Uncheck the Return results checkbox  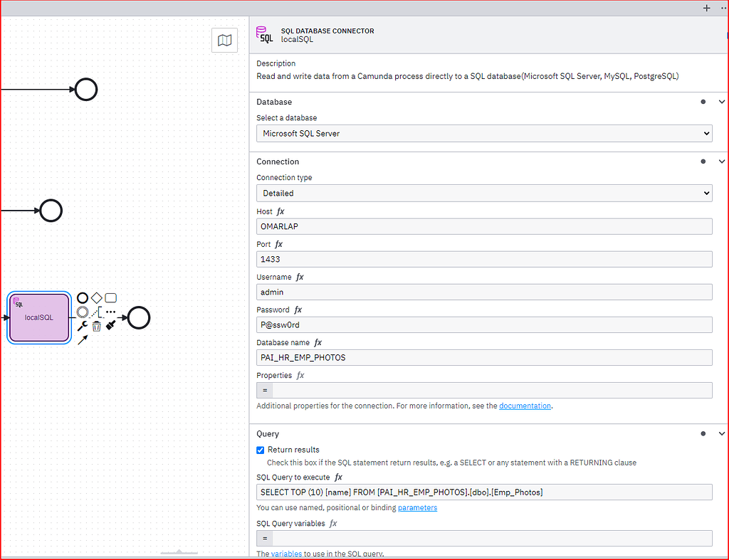(261, 450)
